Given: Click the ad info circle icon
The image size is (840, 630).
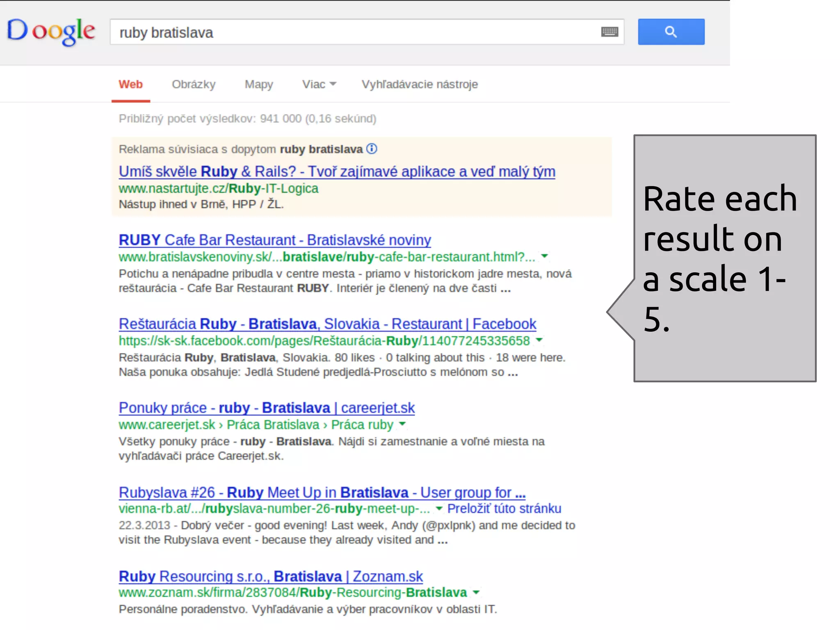Looking at the screenshot, I should tap(372, 148).
